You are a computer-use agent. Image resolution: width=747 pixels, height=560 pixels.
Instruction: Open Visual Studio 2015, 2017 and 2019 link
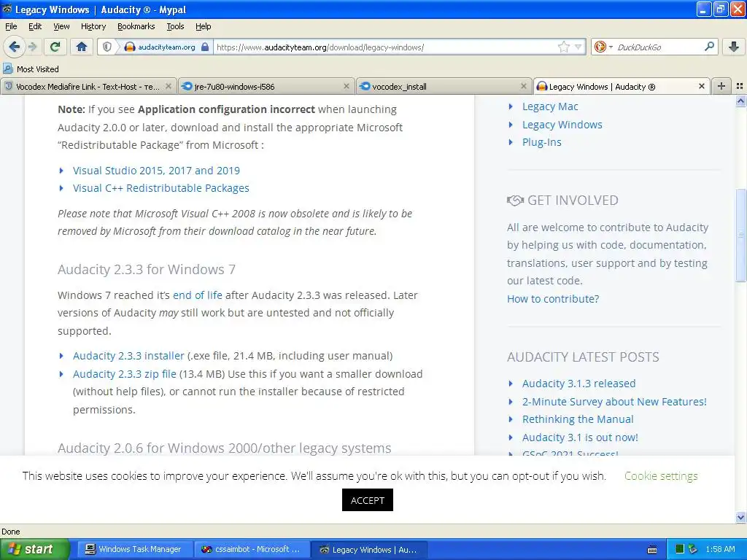[156, 171]
